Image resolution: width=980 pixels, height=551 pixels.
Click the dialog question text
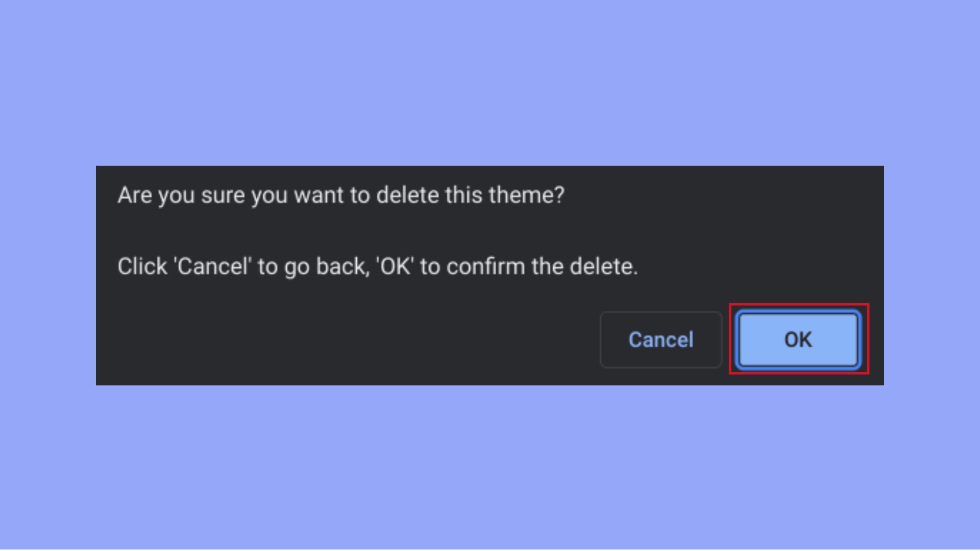tap(341, 195)
